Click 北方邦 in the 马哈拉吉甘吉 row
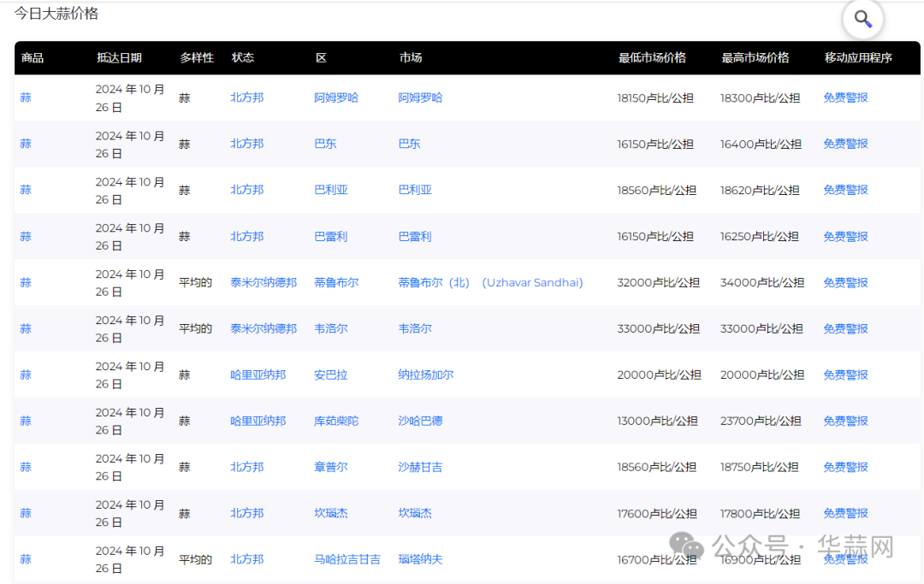 247,559
